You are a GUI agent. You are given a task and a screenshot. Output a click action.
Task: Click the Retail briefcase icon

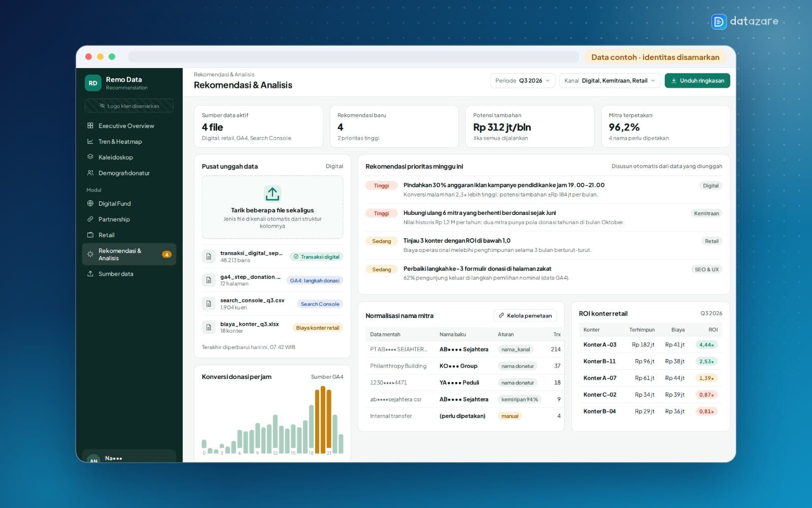(90, 235)
